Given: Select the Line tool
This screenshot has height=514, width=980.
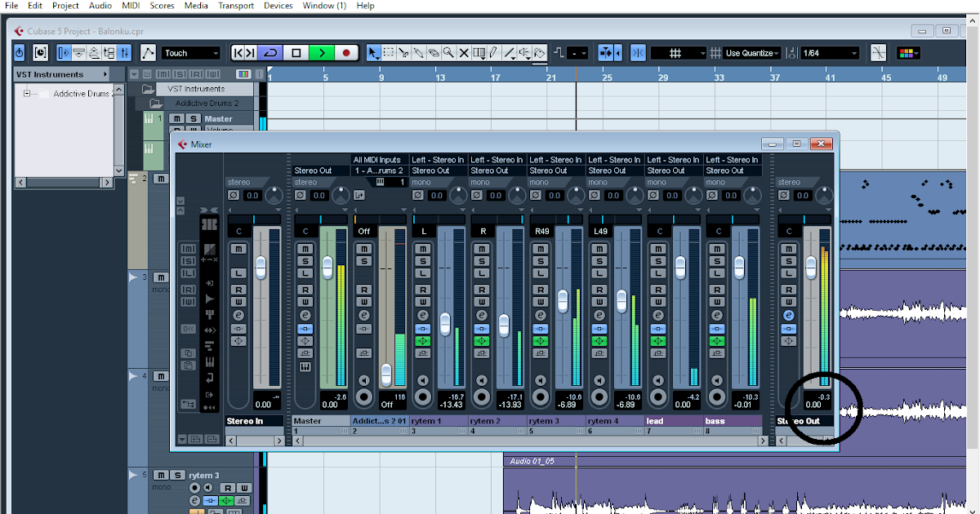Looking at the screenshot, I should click(x=510, y=53).
